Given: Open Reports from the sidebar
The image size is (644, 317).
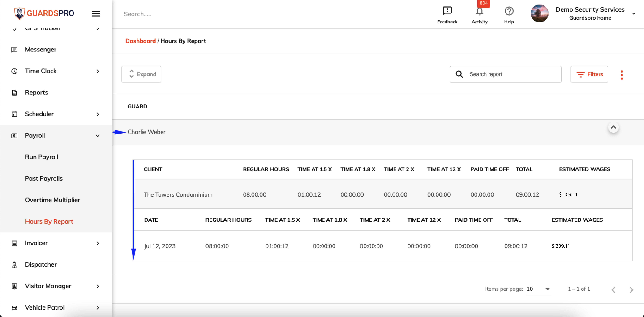Looking at the screenshot, I should 37,93.
